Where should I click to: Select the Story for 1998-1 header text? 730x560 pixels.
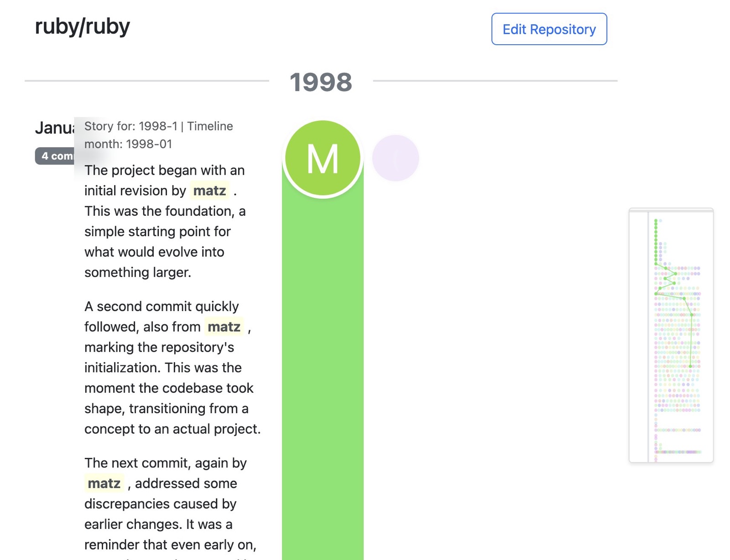point(159,135)
